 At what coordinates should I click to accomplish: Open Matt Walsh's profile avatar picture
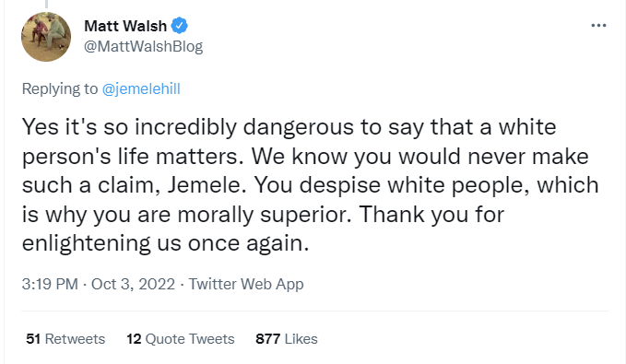46,37
